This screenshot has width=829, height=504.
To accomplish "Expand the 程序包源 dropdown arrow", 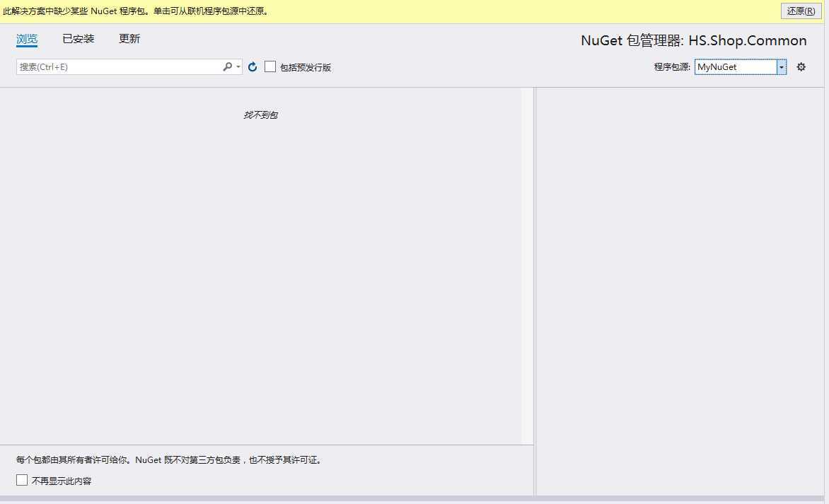I will pyautogui.click(x=782, y=66).
